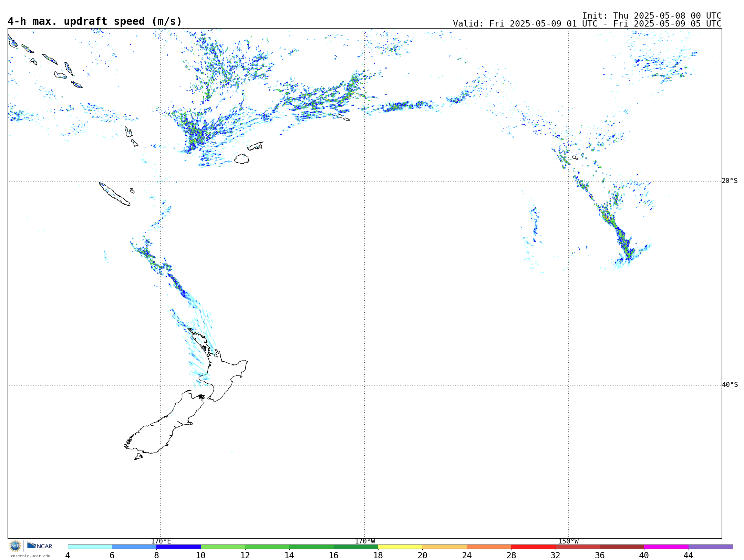Click the NCAR logo

tap(40, 546)
